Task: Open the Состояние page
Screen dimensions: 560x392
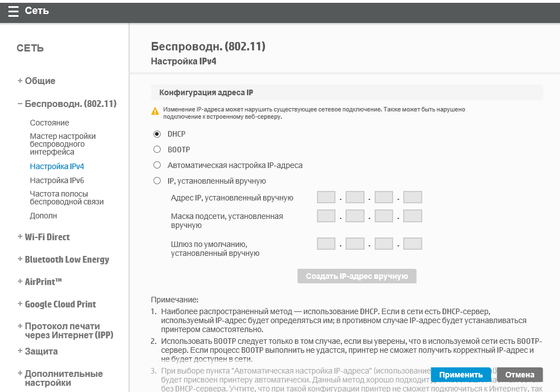Action: point(49,123)
